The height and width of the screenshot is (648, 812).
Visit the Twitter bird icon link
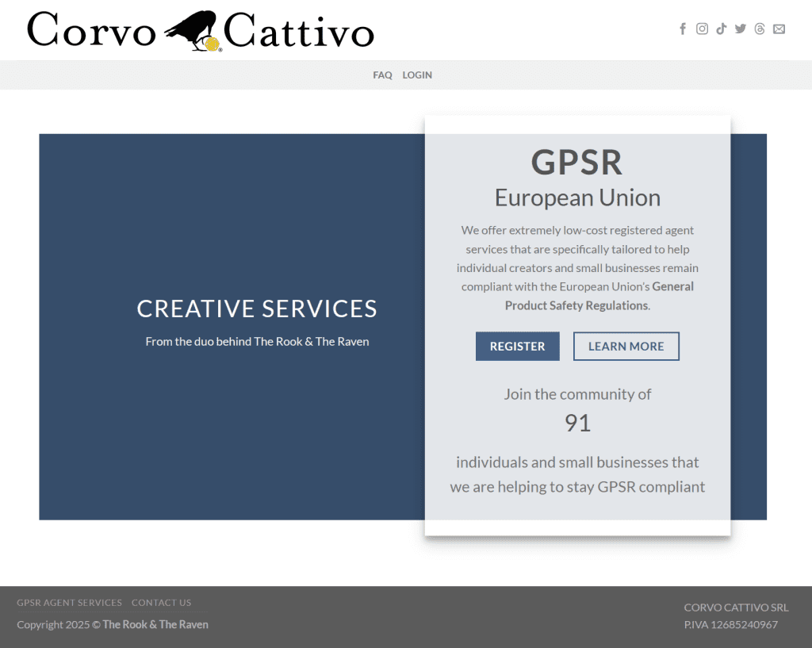741,29
